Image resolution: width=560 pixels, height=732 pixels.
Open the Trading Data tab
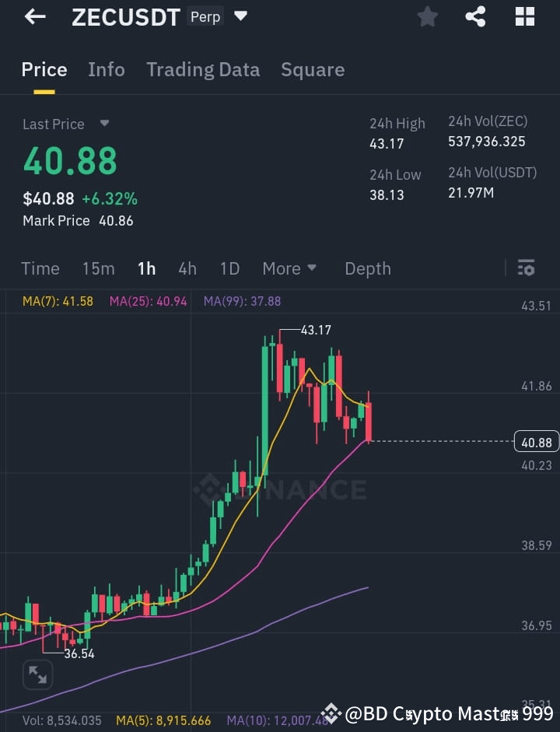203,69
